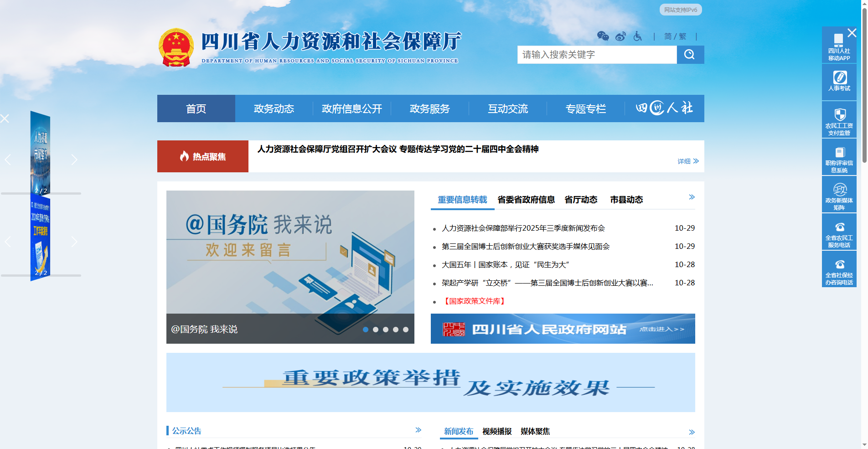The image size is (868, 449).
Task: Click the search magnifier icon
Action: click(690, 55)
